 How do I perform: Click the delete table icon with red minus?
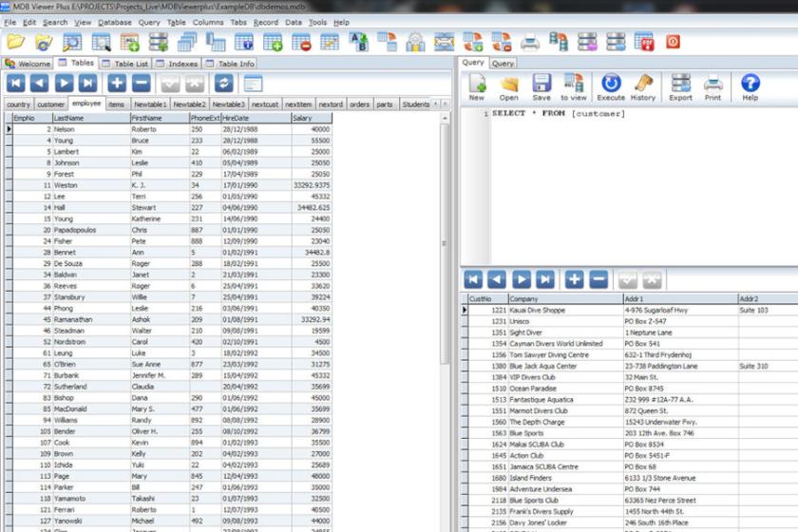click(x=301, y=42)
